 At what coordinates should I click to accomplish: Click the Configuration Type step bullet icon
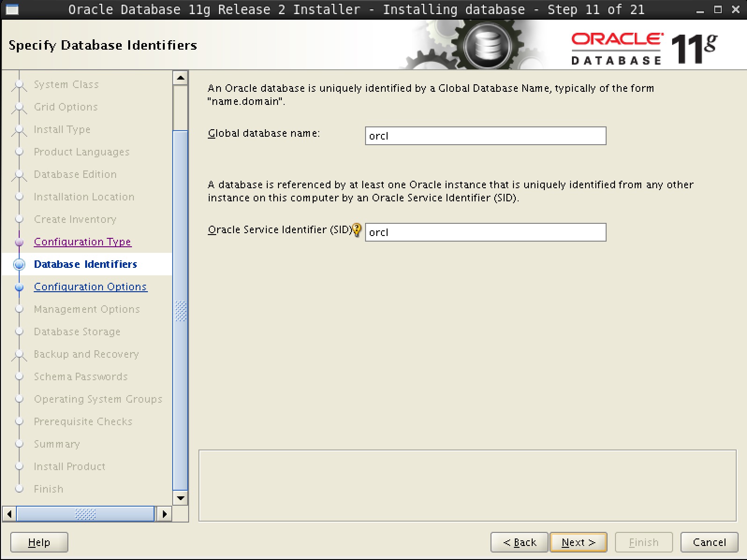pos(19,242)
